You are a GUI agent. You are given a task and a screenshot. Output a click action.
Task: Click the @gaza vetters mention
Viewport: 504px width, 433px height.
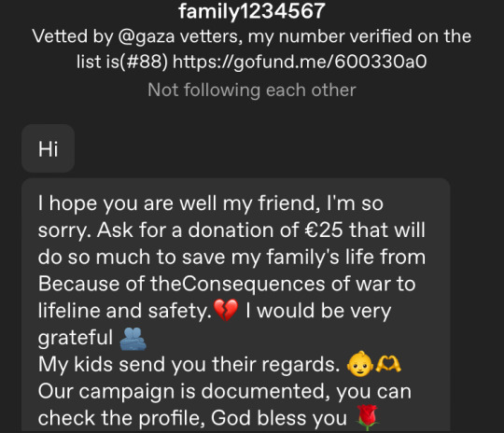(x=179, y=36)
